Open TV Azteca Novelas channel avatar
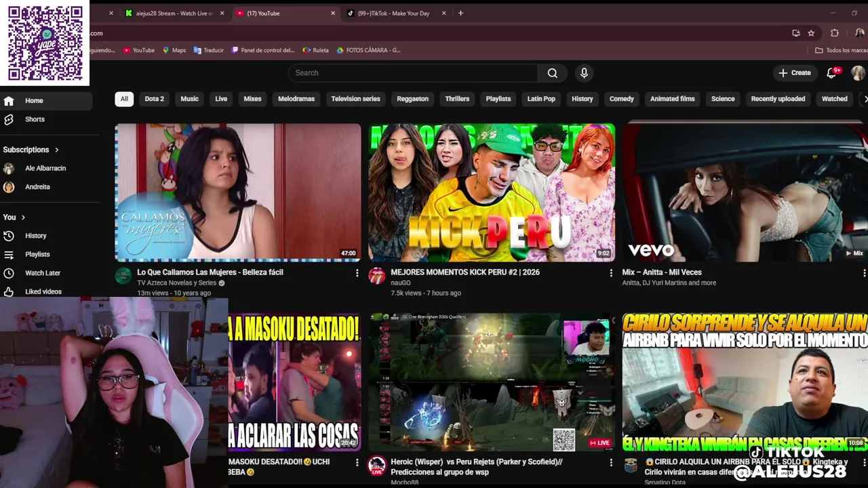868x488 pixels. (123, 275)
